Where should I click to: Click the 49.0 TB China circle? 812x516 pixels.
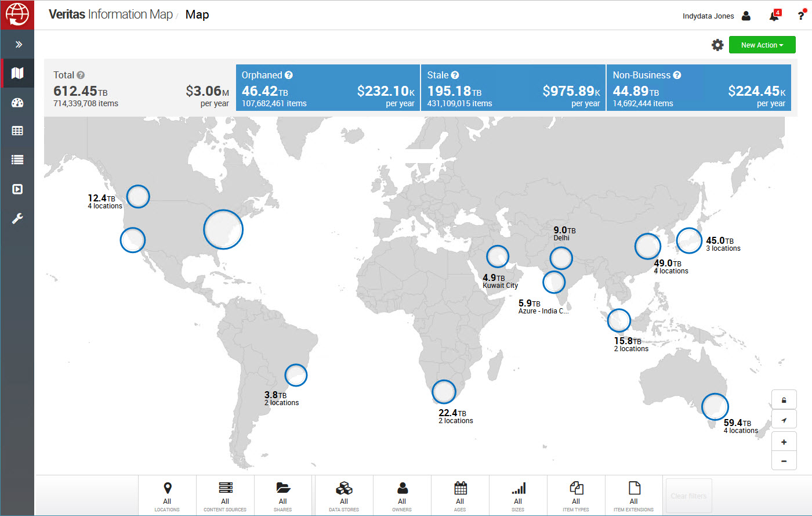(x=647, y=246)
